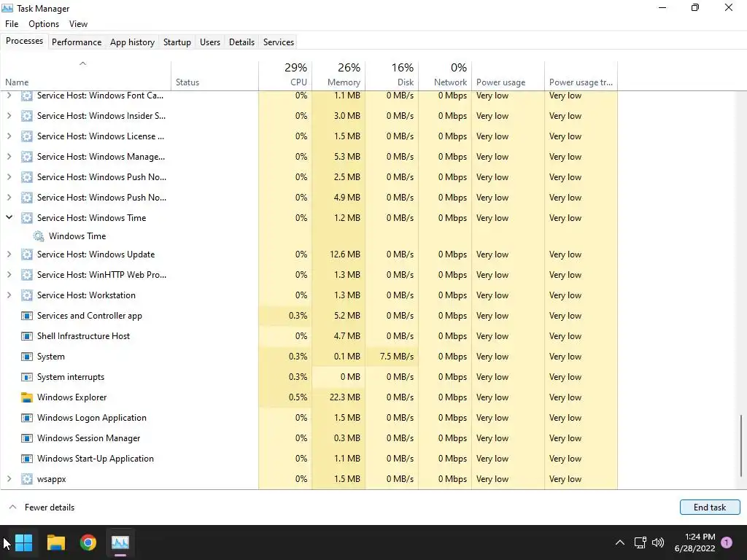Click the gear icon for Service Host: Windows Insider

pyautogui.click(x=27, y=116)
